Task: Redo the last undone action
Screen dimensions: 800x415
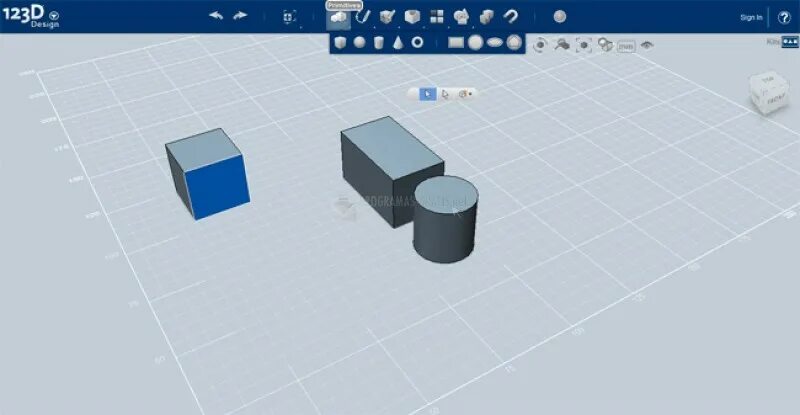Action: point(240,16)
